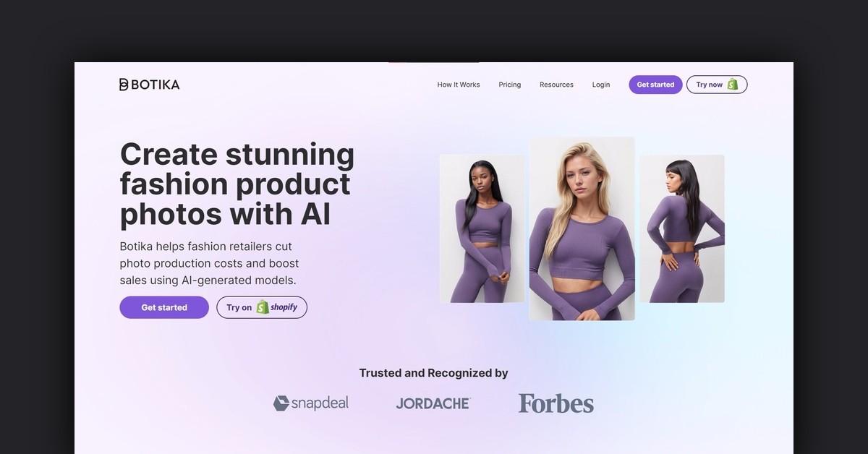868x454 pixels.
Task: Click the Get started button in the header
Action: (655, 85)
